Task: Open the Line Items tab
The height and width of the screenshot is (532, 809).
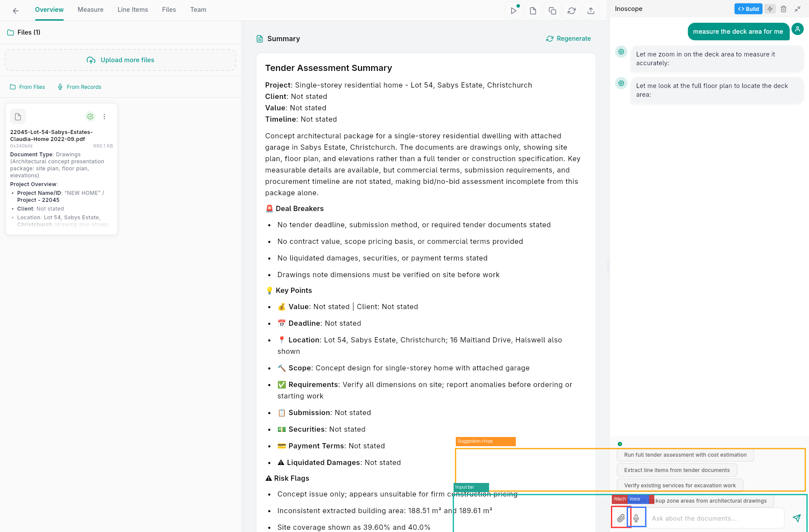Action: tap(132, 9)
